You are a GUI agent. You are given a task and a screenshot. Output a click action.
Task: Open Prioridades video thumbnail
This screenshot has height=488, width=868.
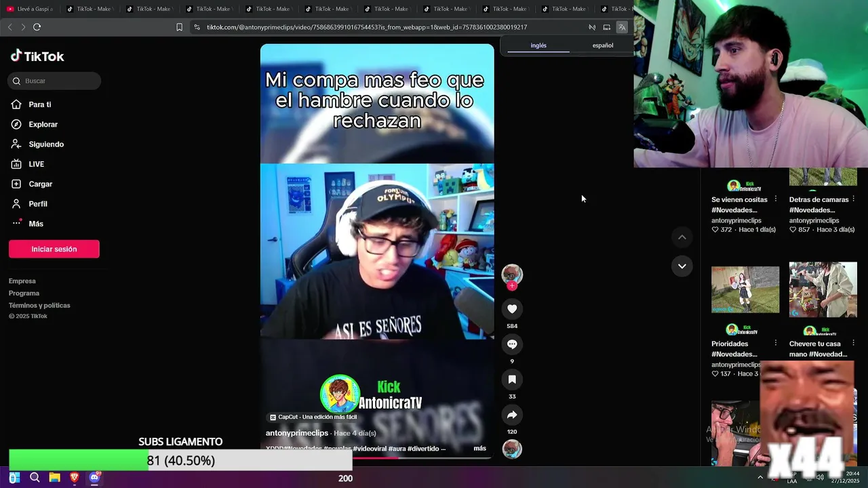point(745,289)
